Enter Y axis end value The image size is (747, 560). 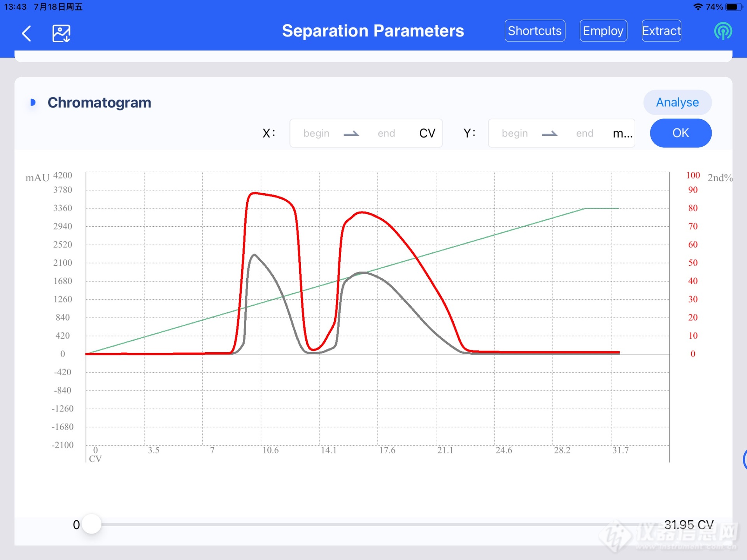[584, 133]
